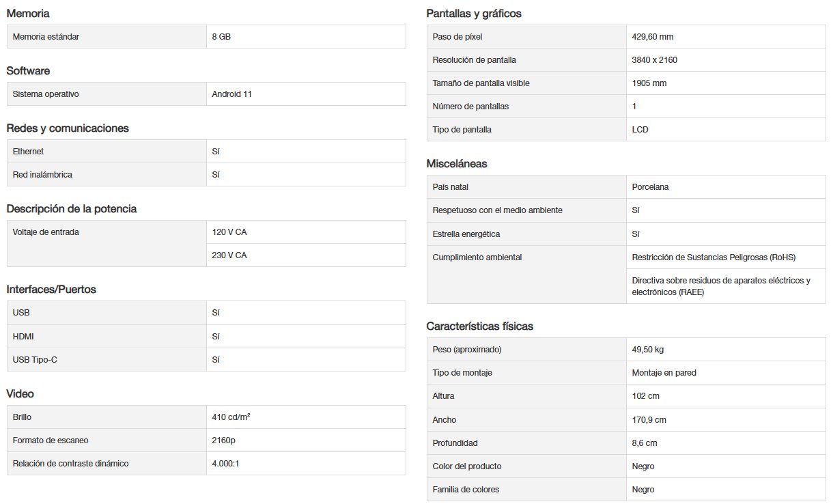
Task: Select the Pantallas y gráficos heading
Action: pyautogui.click(x=474, y=14)
